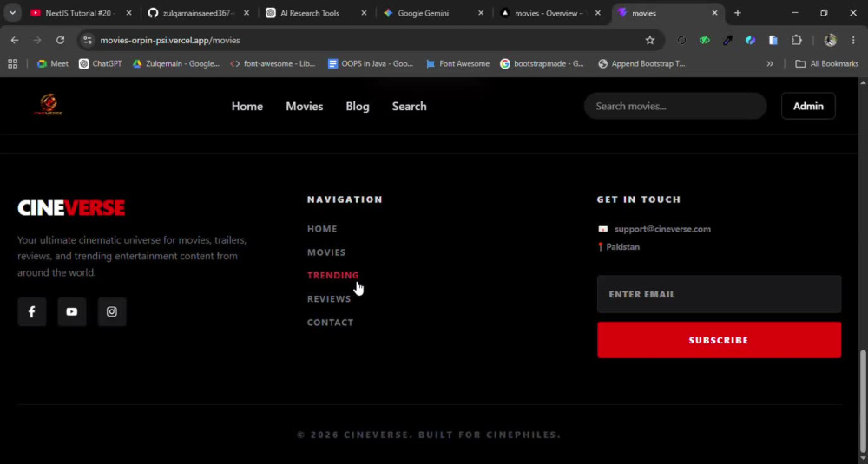Expand hidden bookmarks chevron

(x=770, y=63)
